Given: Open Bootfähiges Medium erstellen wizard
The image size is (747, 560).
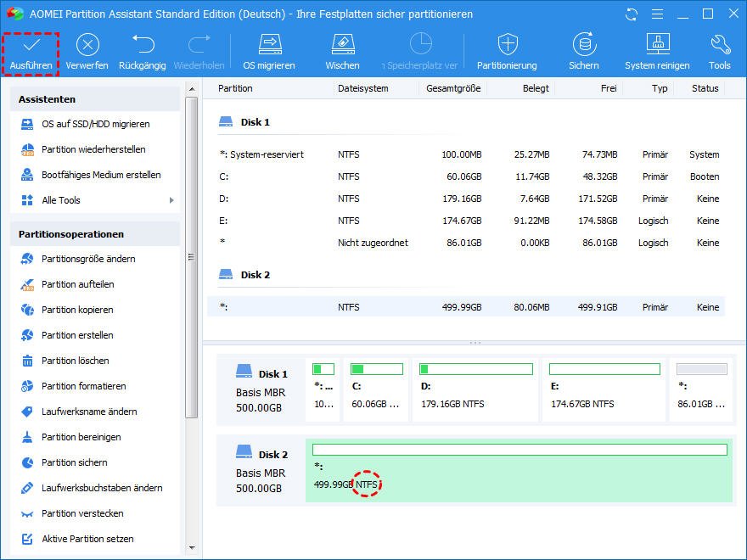Looking at the screenshot, I should tap(101, 175).
